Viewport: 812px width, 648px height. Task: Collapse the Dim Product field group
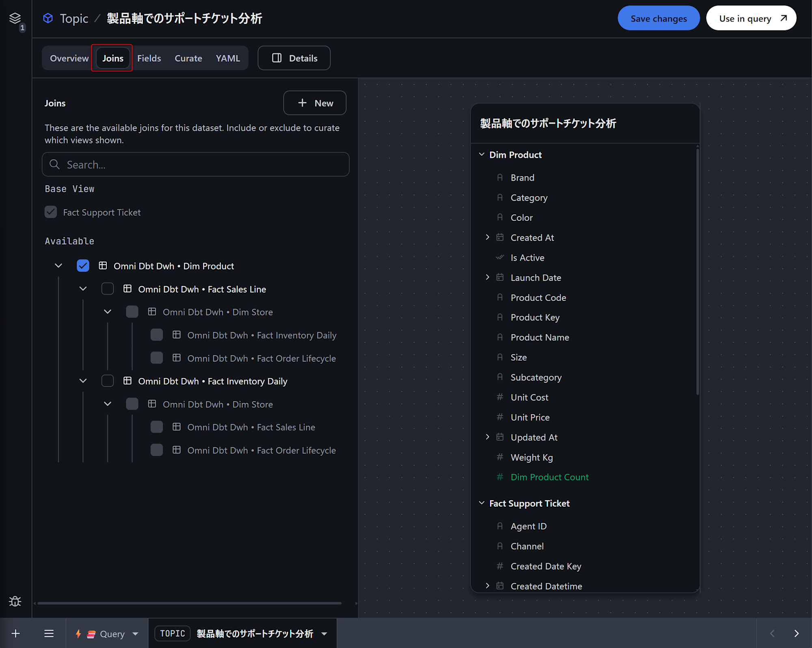[x=482, y=155]
